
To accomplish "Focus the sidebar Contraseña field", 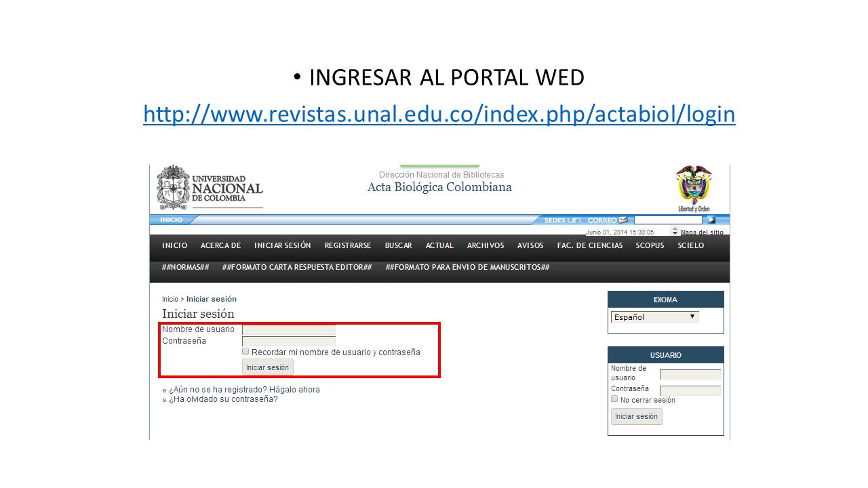I will 690,390.
